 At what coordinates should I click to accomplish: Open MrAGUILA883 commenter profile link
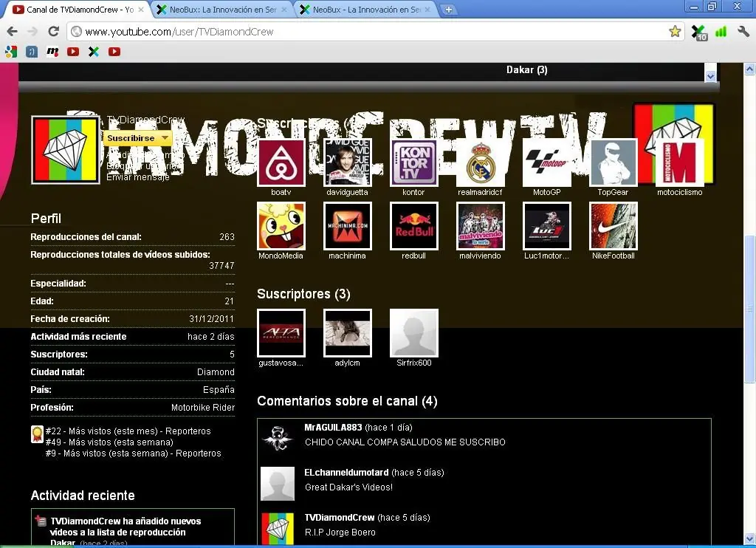pos(333,428)
